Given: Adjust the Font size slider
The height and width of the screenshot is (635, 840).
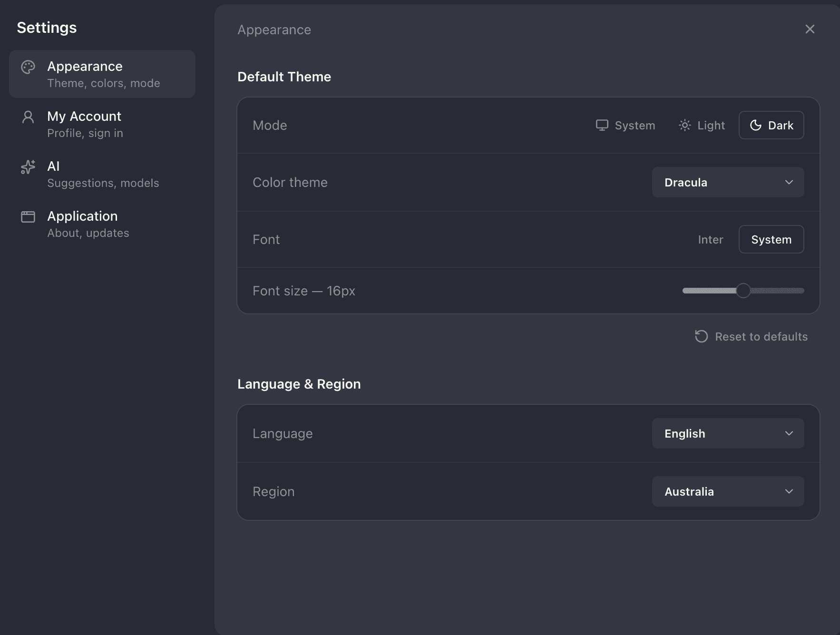Looking at the screenshot, I should tap(743, 291).
